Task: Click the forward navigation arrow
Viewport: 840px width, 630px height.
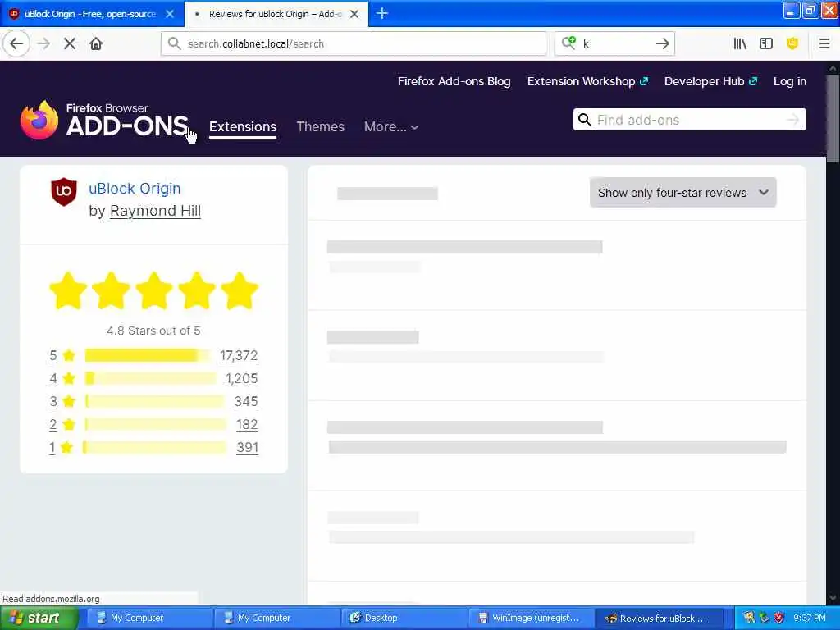Action: [x=44, y=44]
